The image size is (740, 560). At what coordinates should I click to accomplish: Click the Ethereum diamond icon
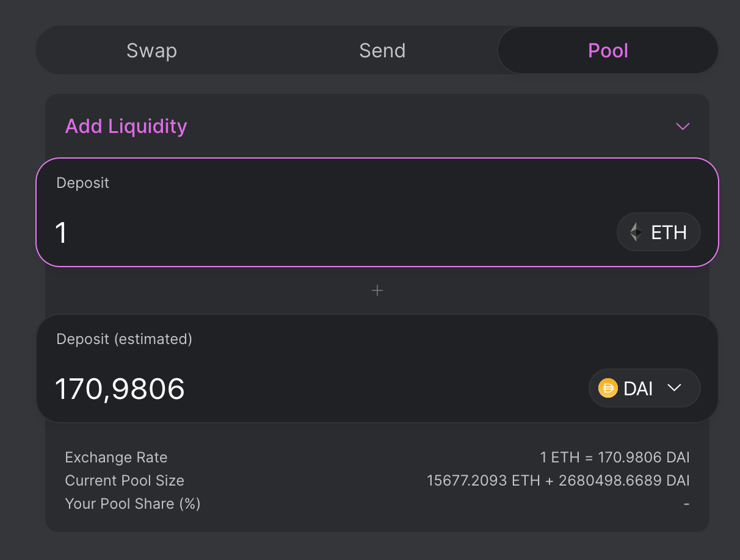[x=636, y=232]
